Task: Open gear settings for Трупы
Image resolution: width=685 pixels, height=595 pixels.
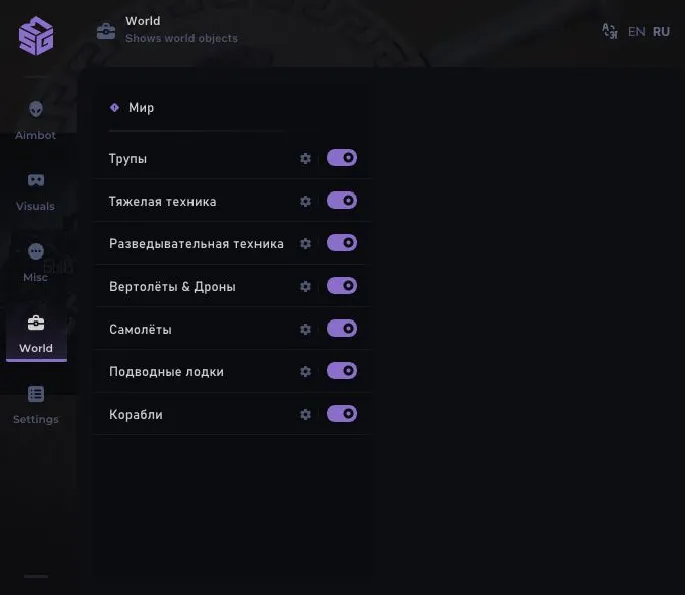Action: tap(306, 159)
